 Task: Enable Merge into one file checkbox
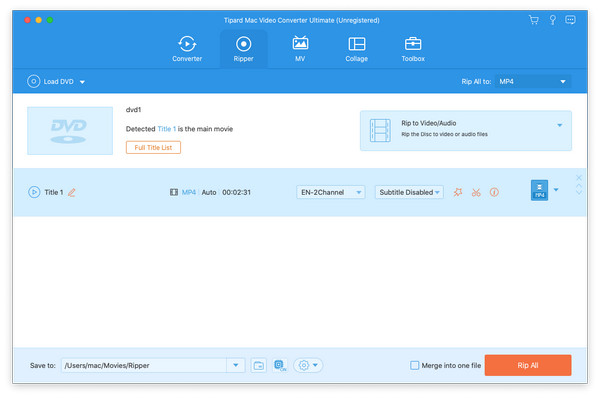click(414, 365)
